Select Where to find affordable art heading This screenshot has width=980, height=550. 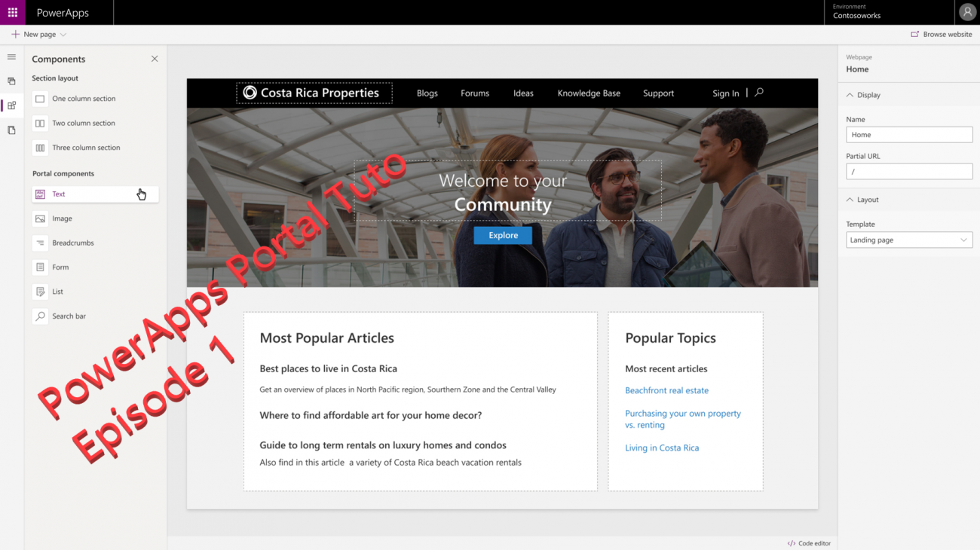[370, 415]
